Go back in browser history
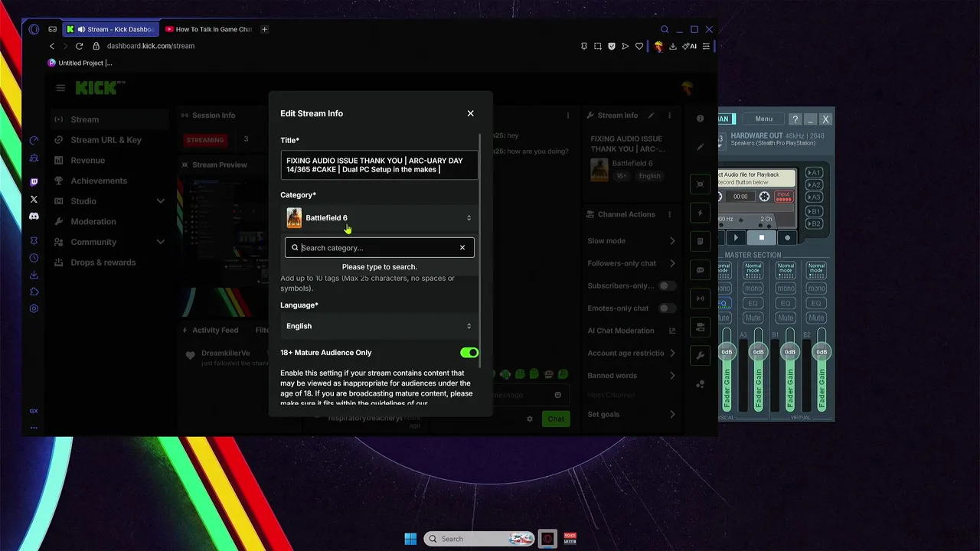This screenshot has width=980, height=551. [52, 46]
